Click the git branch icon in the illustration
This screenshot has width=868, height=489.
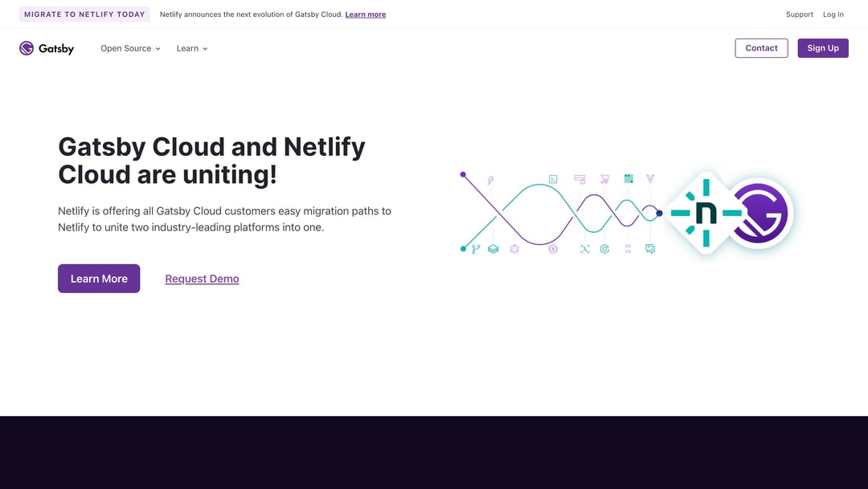476,250
